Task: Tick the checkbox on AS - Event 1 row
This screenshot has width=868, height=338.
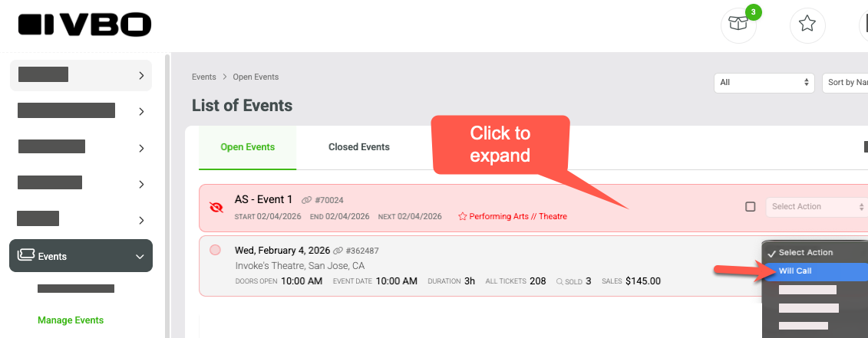Action: coord(750,207)
